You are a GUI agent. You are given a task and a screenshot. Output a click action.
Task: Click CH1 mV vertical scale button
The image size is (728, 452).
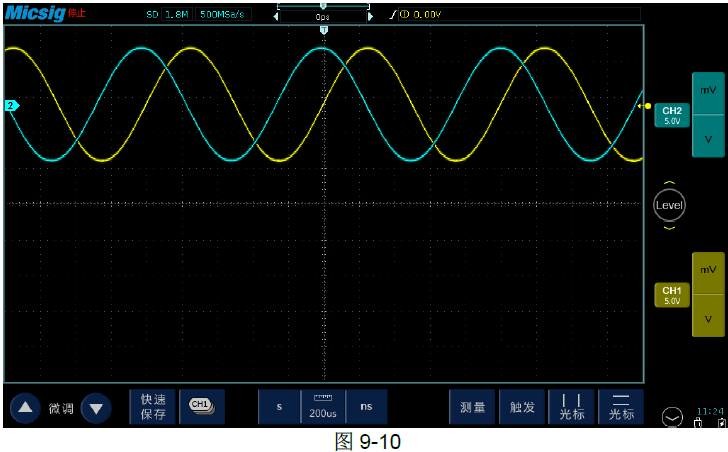coord(708,270)
